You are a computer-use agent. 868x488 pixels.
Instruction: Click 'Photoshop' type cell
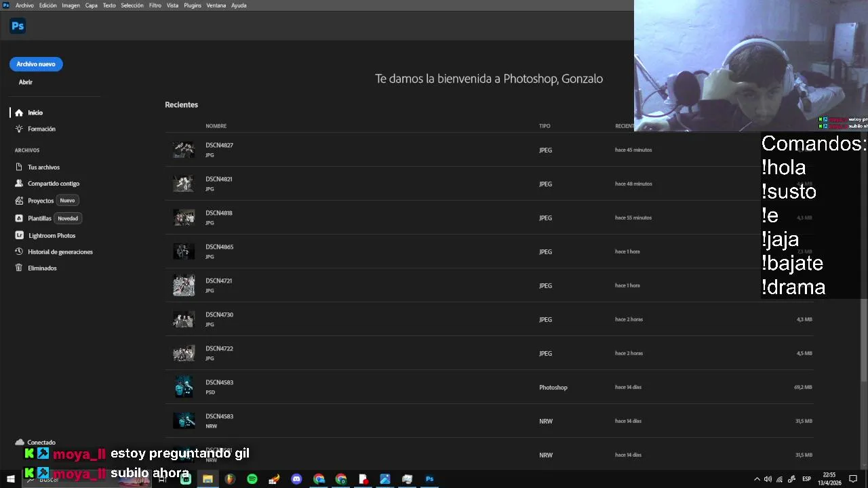553,388
